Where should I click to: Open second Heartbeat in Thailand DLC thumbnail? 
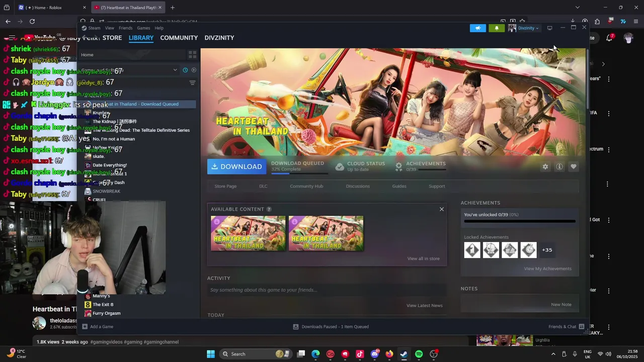(326, 233)
